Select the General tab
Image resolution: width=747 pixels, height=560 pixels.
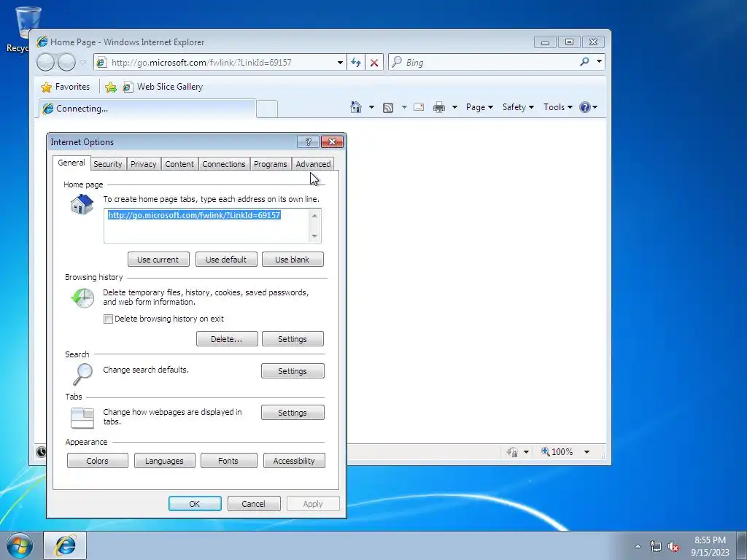71,163
